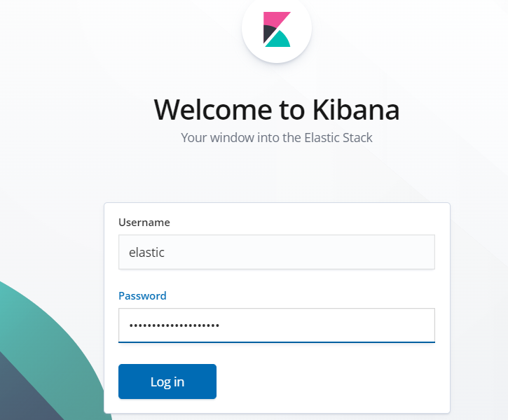Click the white circle badge around logo
The width and height of the screenshot is (508, 420).
pyautogui.click(x=277, y=29)
